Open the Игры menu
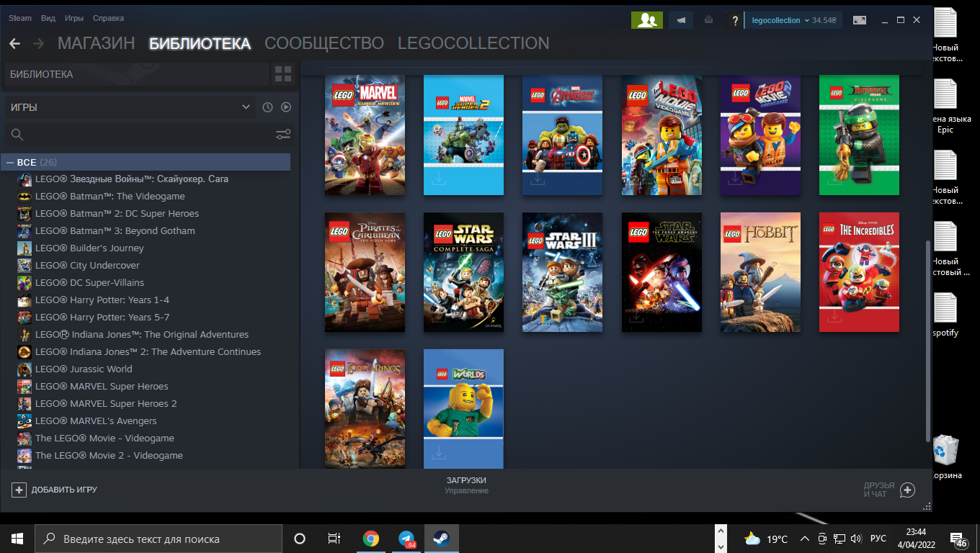Screen dimensions: 980x553 (73, 18)
